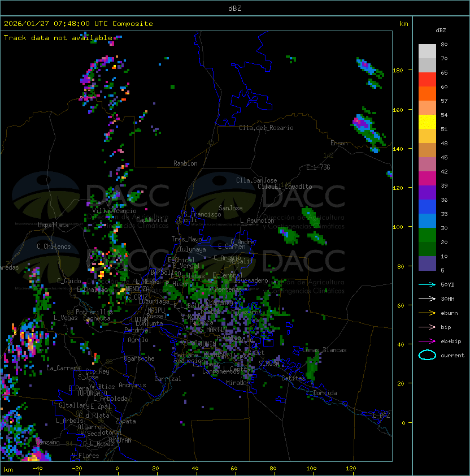Pick the magenta legend swatch near 42
Viewport: 470px width, 476px height.
coord(427,179)
